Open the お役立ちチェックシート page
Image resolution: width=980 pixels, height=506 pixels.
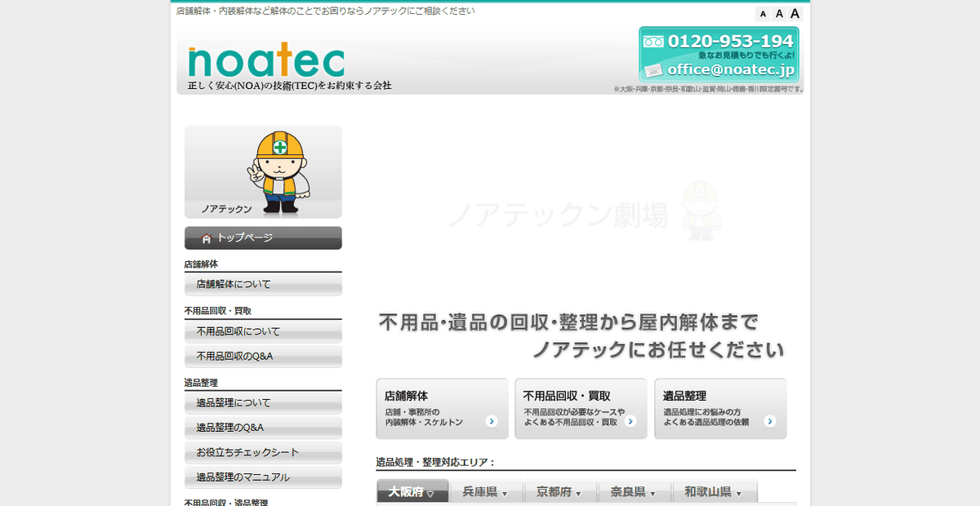263,452
